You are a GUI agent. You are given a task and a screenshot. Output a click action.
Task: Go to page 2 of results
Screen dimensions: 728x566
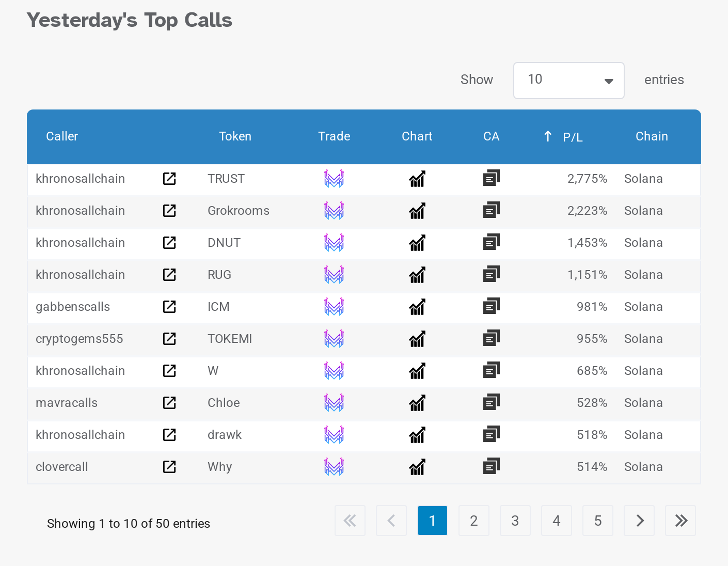point(473,521)
